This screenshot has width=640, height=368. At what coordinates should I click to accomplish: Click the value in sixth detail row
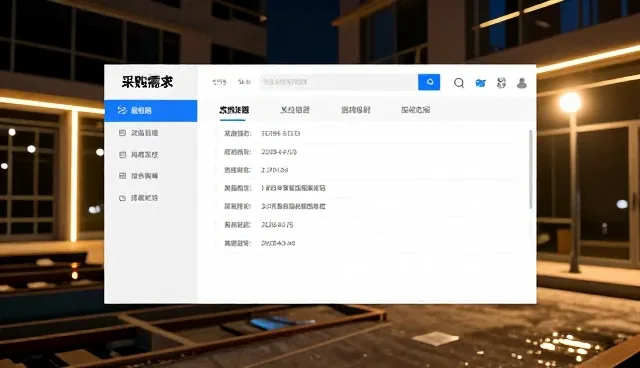277,225
